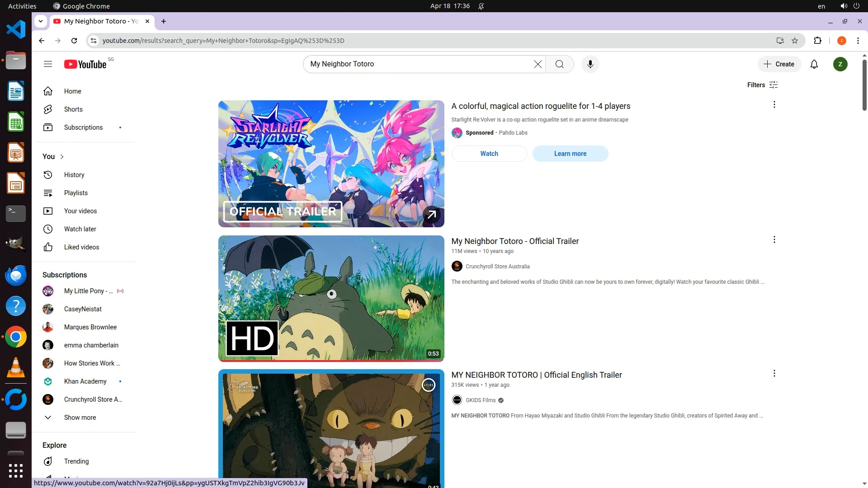Open options menu for Official Trailer video
This screenshot has width=868, height=488.
774,239
